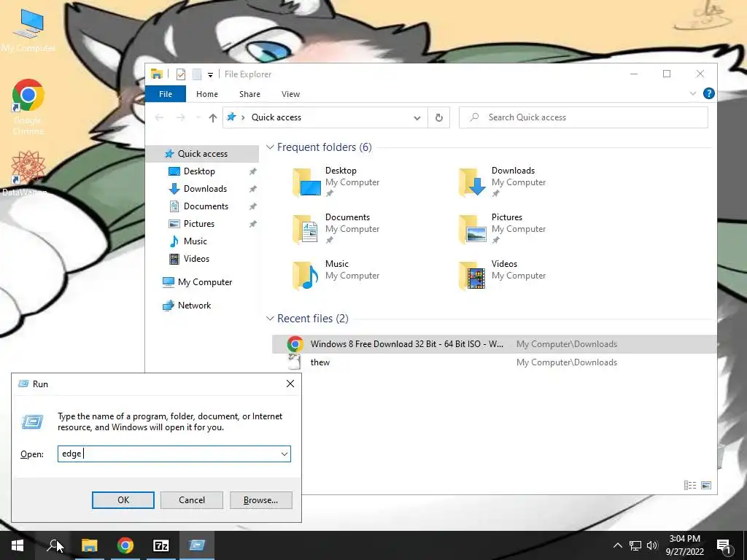Click Cancel in Run dialog
747x560 pixels.
pyautogui.click(x=192, y=500)
